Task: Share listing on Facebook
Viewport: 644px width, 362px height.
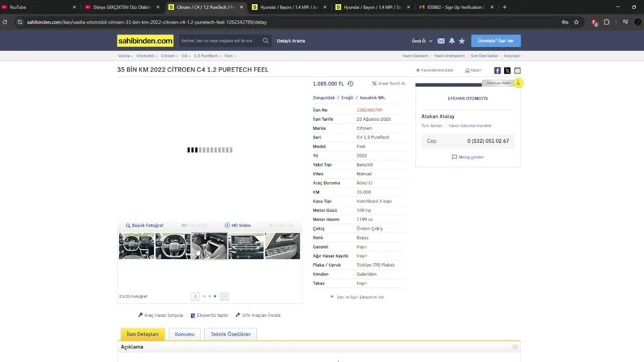Action: pyautogui.click(x=497, y=70)
